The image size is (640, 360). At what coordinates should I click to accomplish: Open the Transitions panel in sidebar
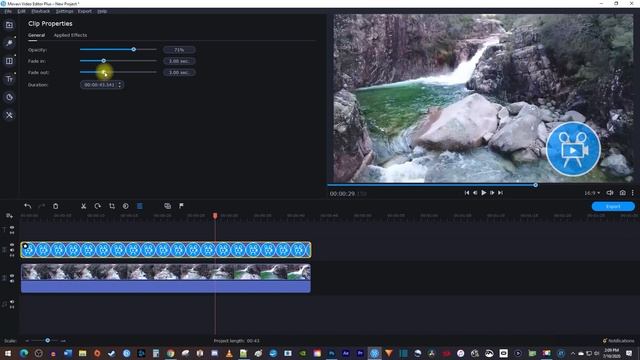tap(9, 61)
